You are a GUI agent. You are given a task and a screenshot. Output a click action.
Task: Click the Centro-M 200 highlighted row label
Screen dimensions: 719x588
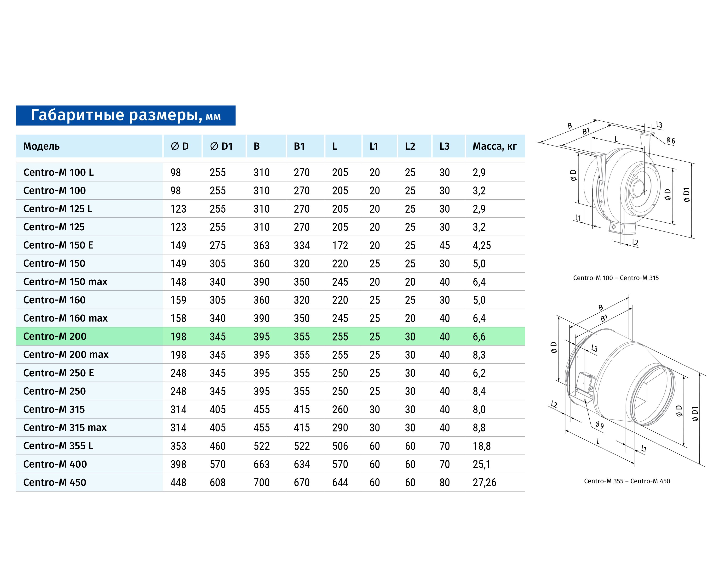55,336
